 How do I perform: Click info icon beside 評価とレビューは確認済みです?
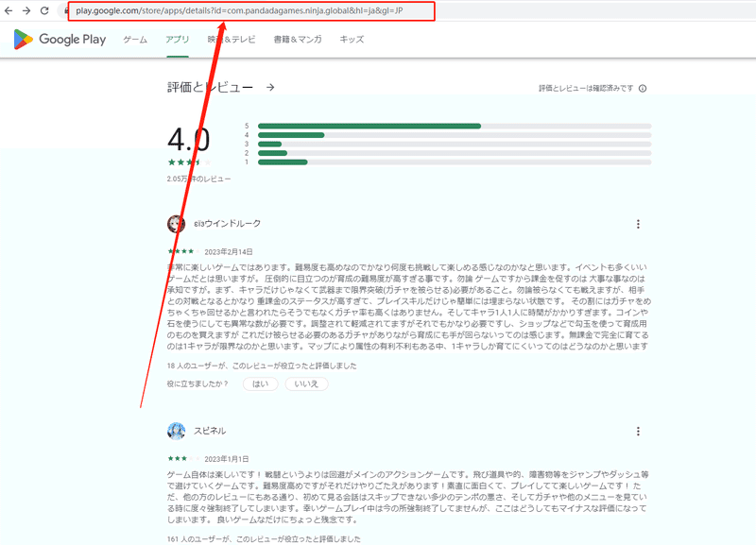click(643, 88)
